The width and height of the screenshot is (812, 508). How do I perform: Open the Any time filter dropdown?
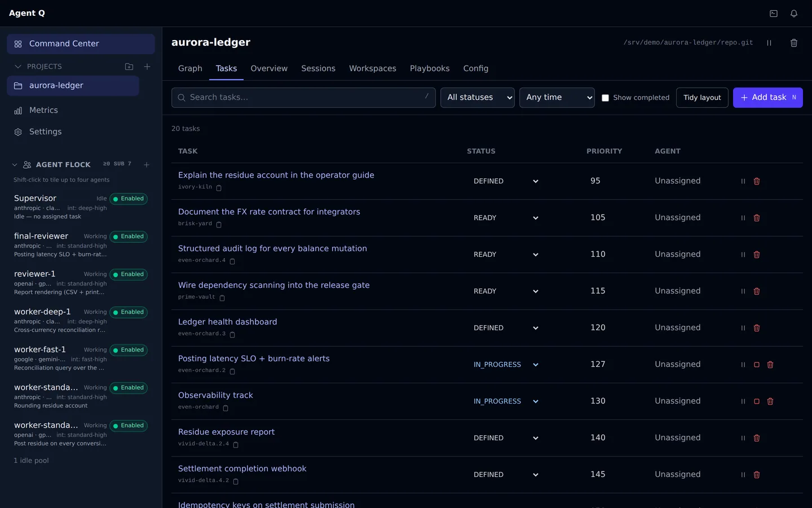click(557, 98)
